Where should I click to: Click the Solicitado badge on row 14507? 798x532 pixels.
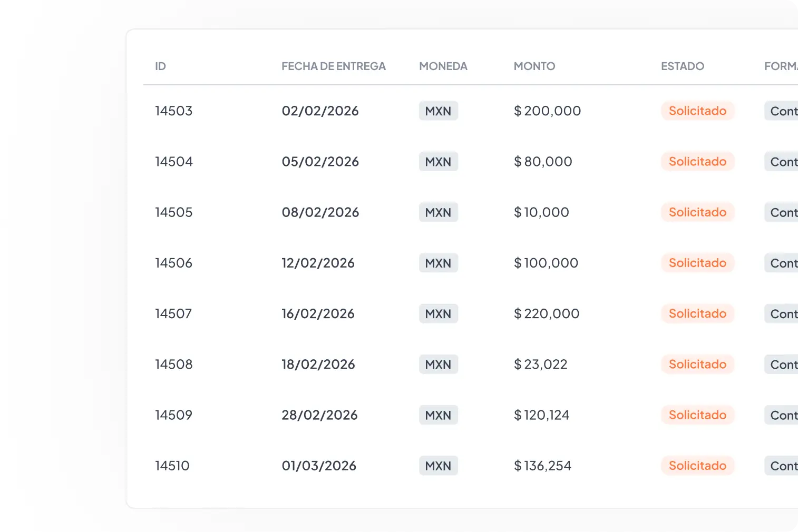(697, 313)
